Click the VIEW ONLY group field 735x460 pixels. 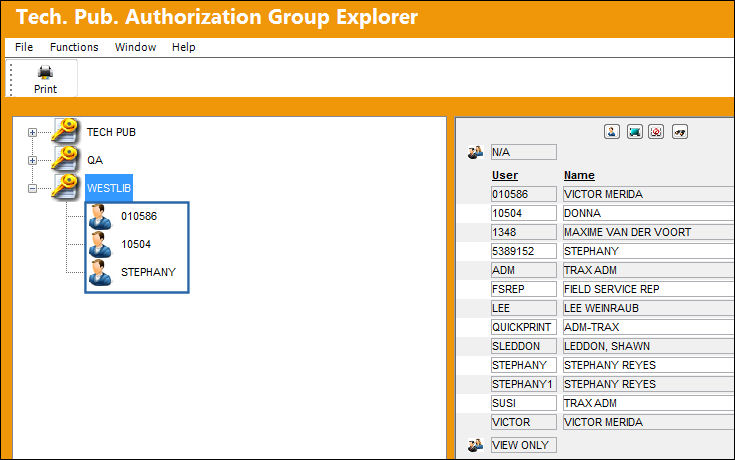524,445
